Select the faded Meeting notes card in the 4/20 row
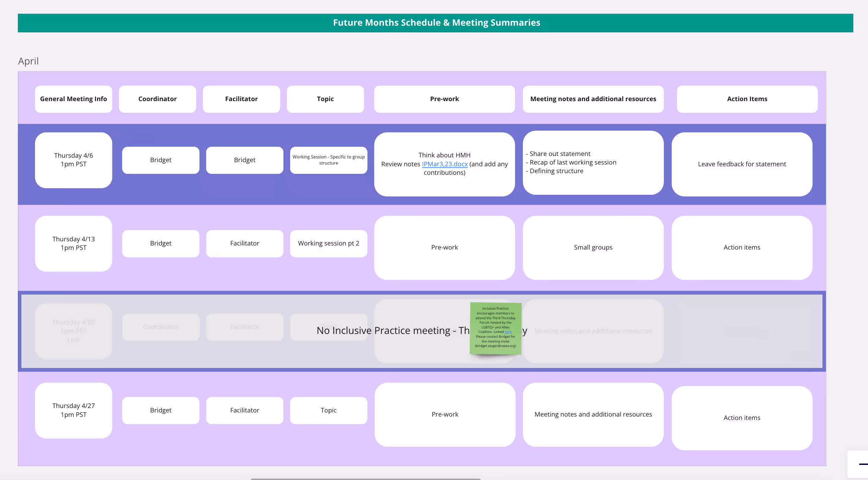 (593, 331)
